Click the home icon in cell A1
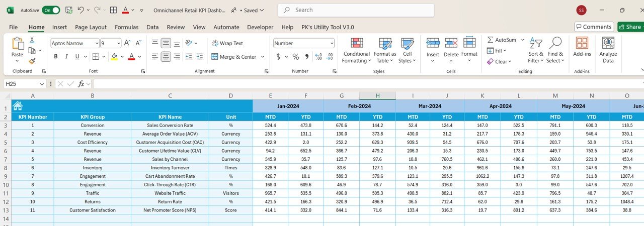 (x=18, y=105)
